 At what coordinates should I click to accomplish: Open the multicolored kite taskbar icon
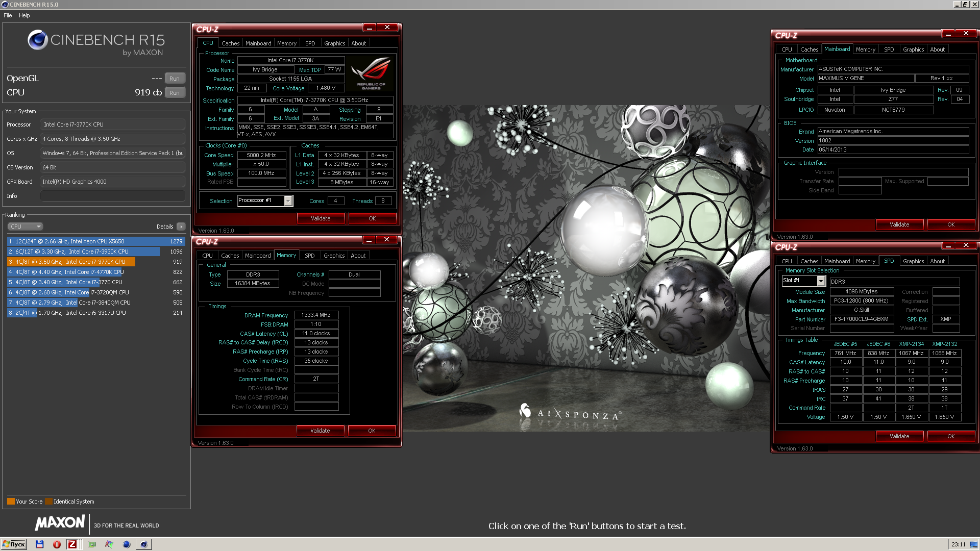point(109,544)
